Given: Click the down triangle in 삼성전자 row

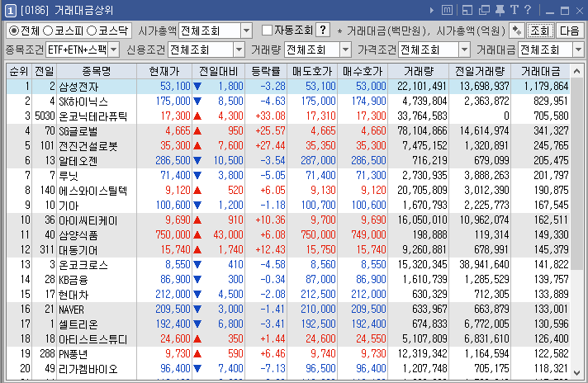Looking at the screenshot, I should (197, 87).
